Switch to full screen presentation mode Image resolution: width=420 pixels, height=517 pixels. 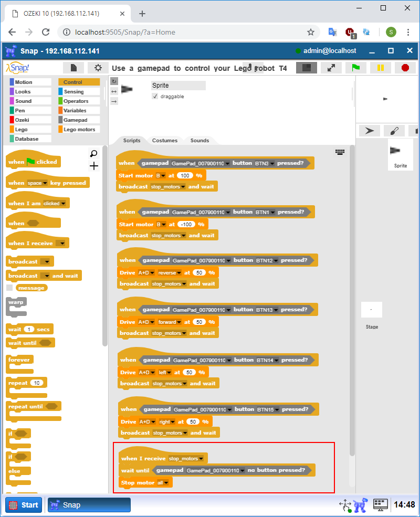point(331,68)
